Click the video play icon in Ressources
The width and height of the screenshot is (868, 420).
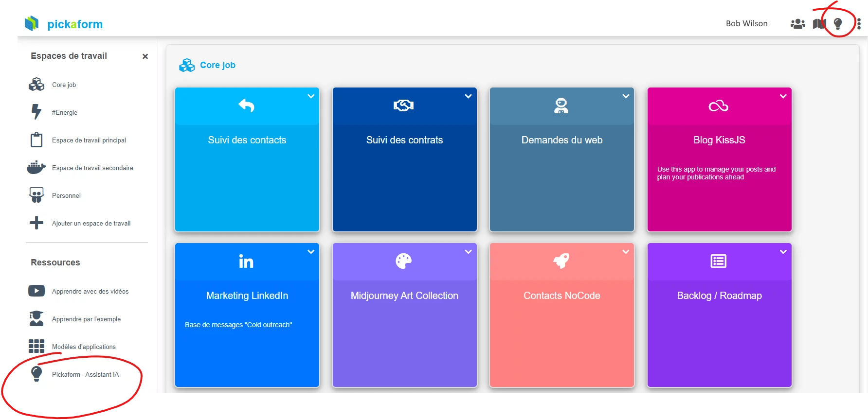coord(36,291)
